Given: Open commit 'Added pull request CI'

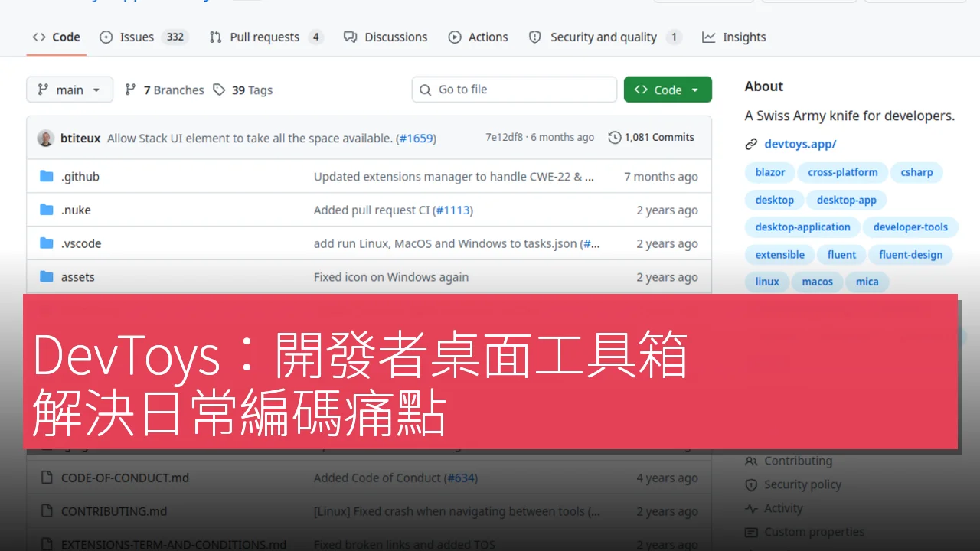Looking at the screenshot, I should point(371,210).
